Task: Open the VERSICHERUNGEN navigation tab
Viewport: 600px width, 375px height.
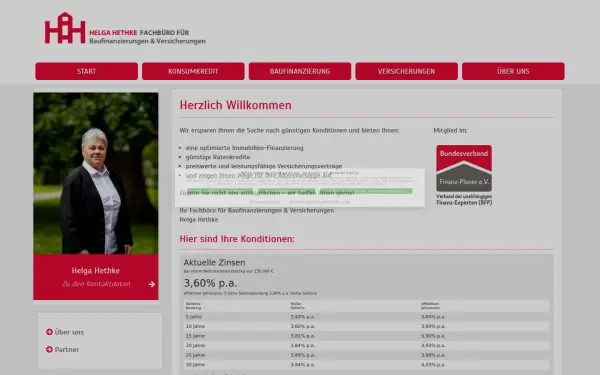Action: point(406,71)
